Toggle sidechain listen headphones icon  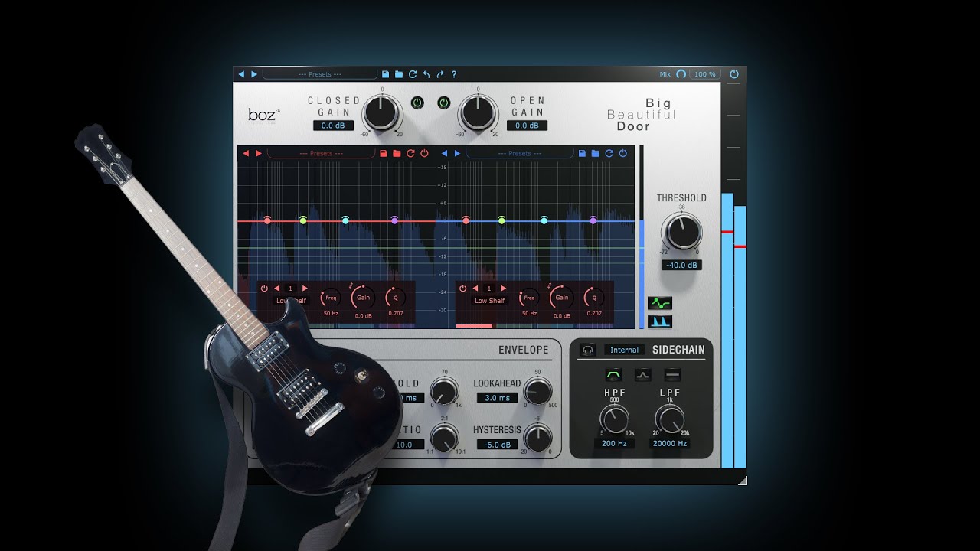pos(588,350)
